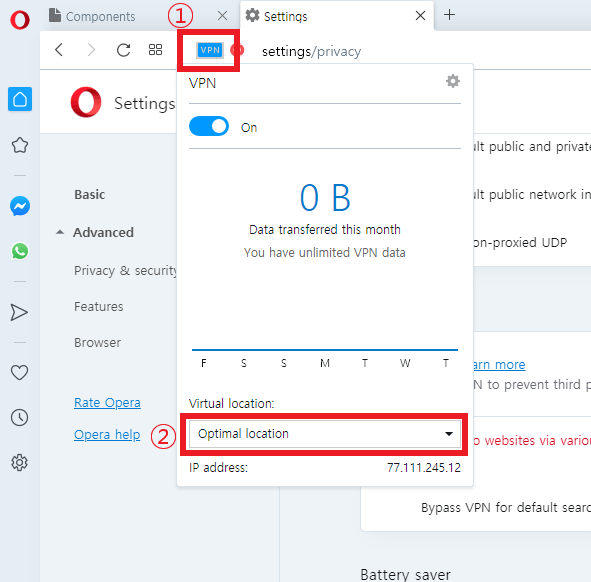Open Browser settings
This screenshot has height=582, width=591.
98,343
